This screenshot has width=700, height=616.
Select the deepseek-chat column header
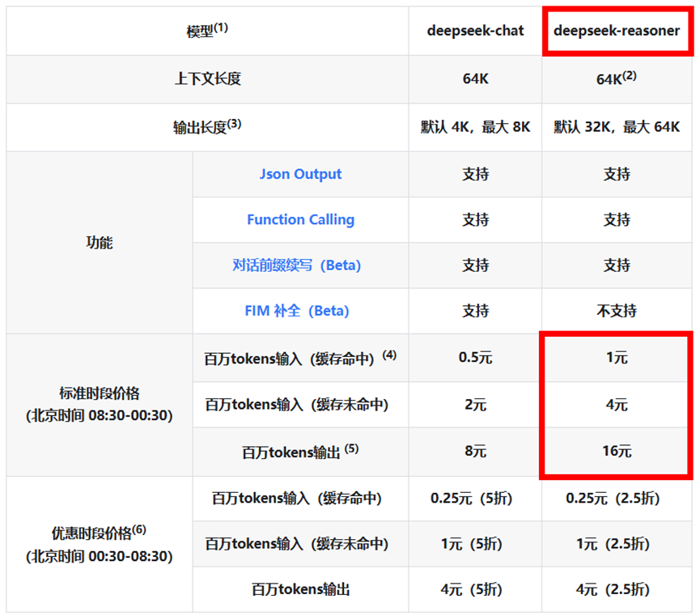[x=475, y=31]
